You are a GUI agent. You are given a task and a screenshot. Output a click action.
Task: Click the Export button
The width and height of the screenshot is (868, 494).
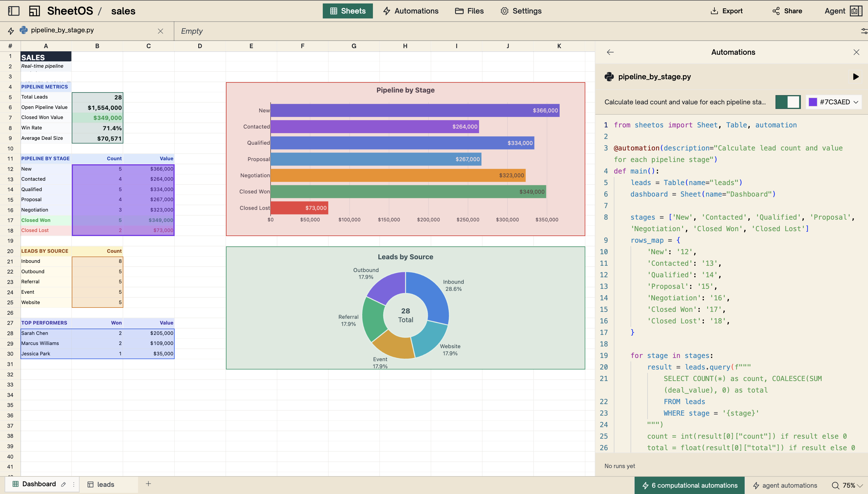(726, 11)
